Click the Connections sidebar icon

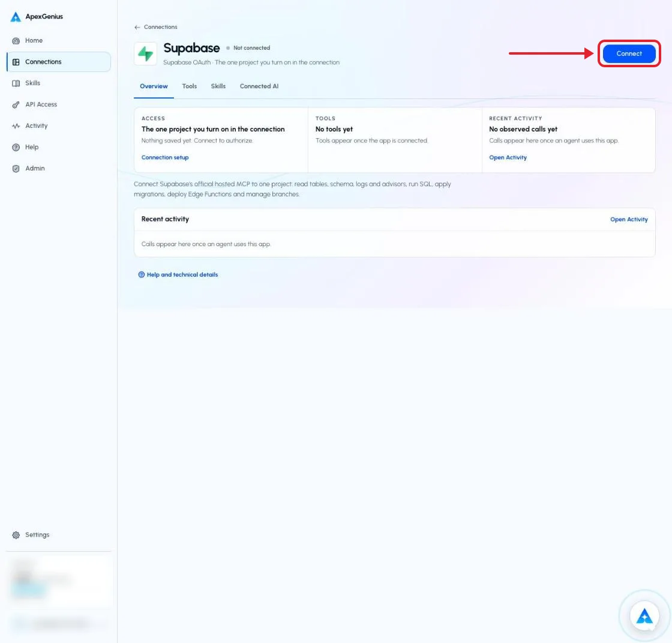(16, 62)
